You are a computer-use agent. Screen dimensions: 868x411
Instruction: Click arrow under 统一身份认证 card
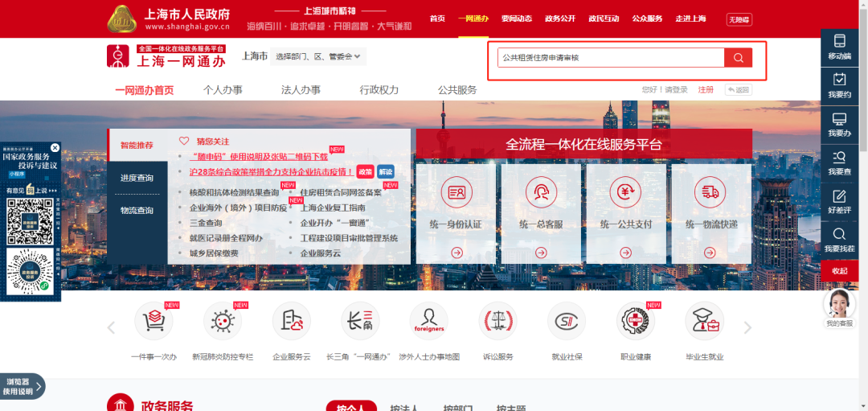[x=457, y=253]
